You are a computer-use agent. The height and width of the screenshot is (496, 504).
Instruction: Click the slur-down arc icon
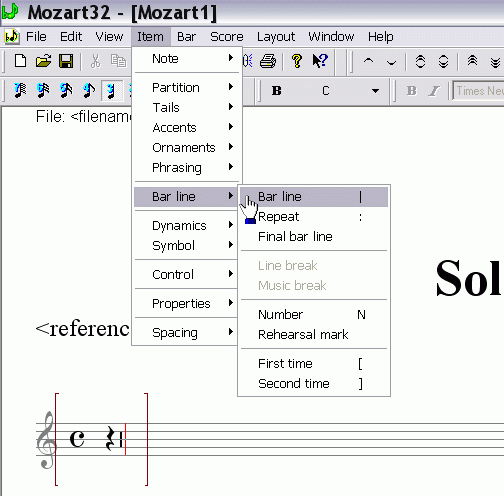click(x=391, y=62)
